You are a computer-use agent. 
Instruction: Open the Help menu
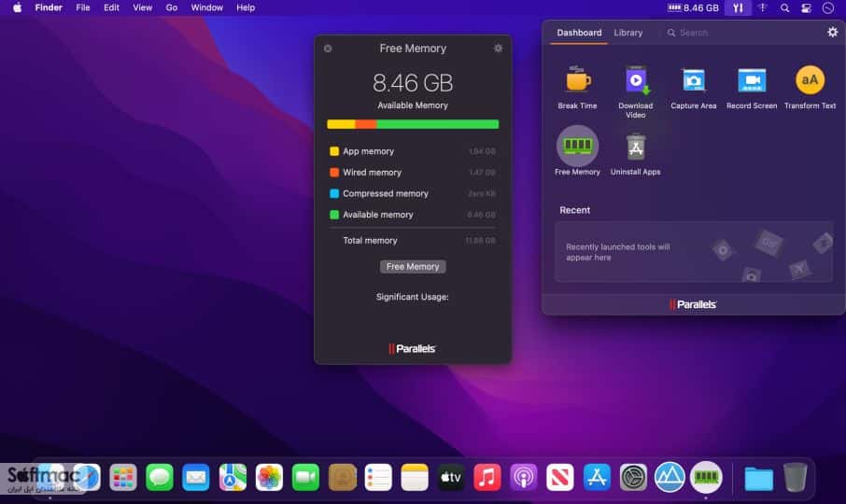pyautogui.click(x=246, y=7)
